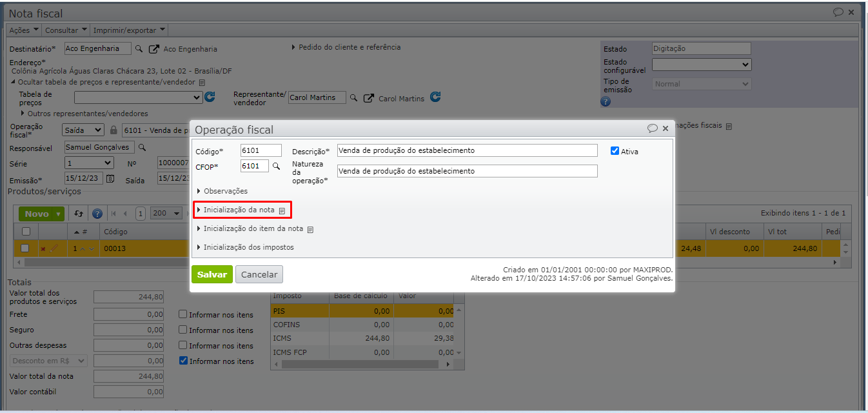Open the calendar picker for Emissão date
The width and height of the screenshot is (868, 413).
pos(110,179)
